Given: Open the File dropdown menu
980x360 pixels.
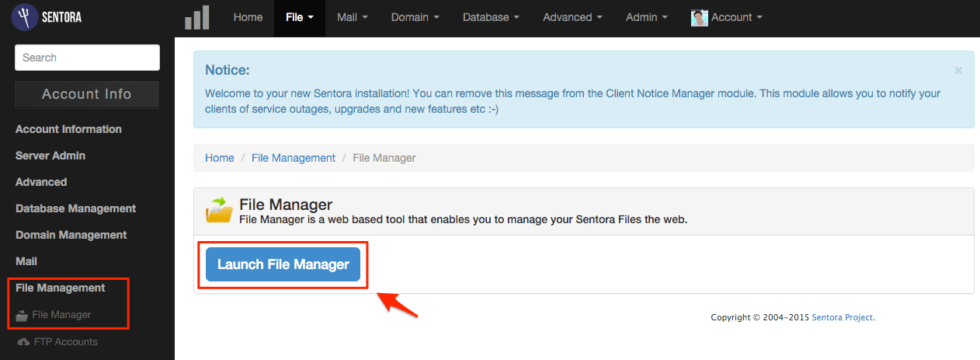Looking at the screenshot, I should (299, 18).
